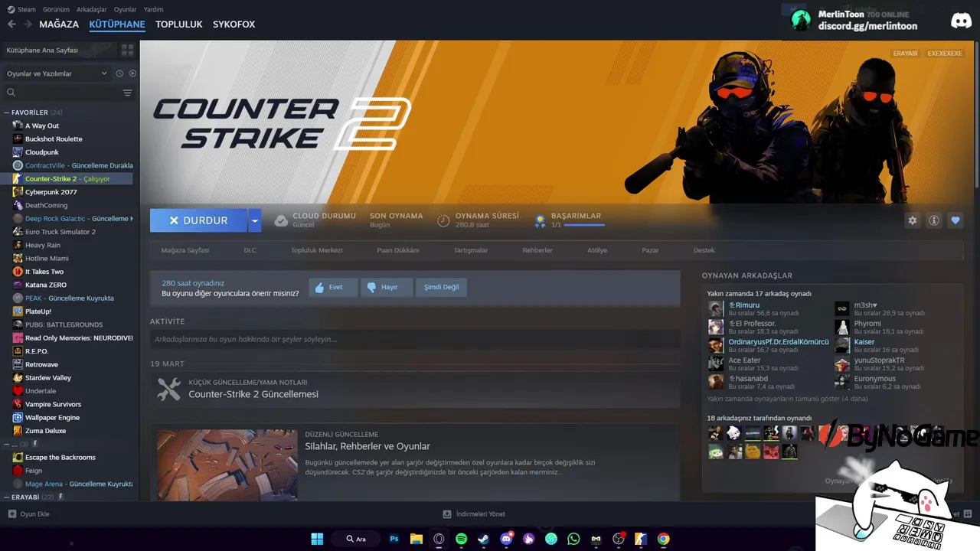
Task: Open WhatsApp from the taskbar
Action: (573, 539)
